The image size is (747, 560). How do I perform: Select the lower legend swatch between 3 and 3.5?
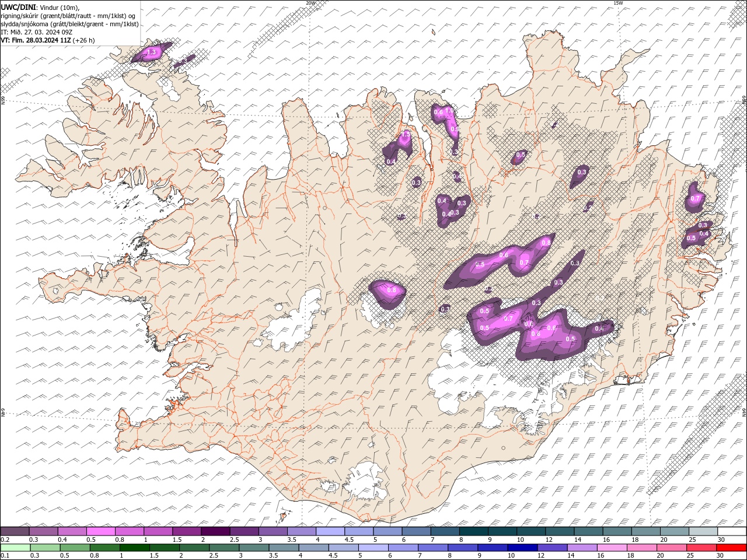click(254, 548)
